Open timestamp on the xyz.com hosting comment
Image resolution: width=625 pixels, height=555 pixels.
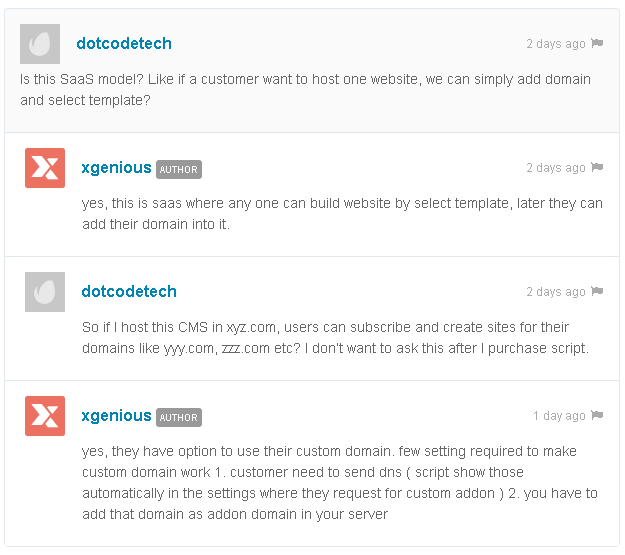[556, 291]
